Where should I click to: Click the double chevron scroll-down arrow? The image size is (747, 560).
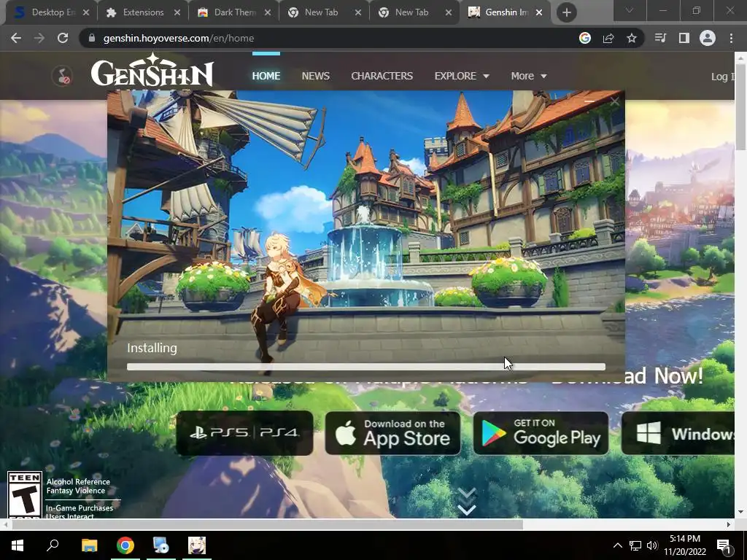coord(467,502)
